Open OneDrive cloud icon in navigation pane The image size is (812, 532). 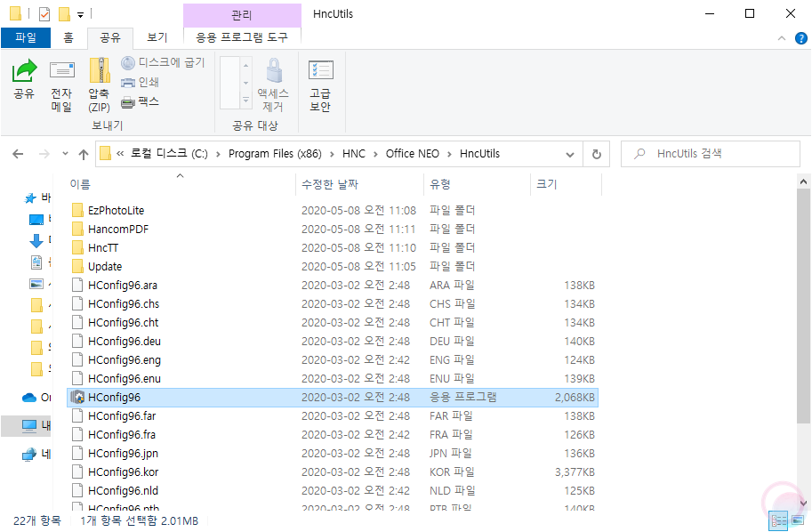[29, 398]
